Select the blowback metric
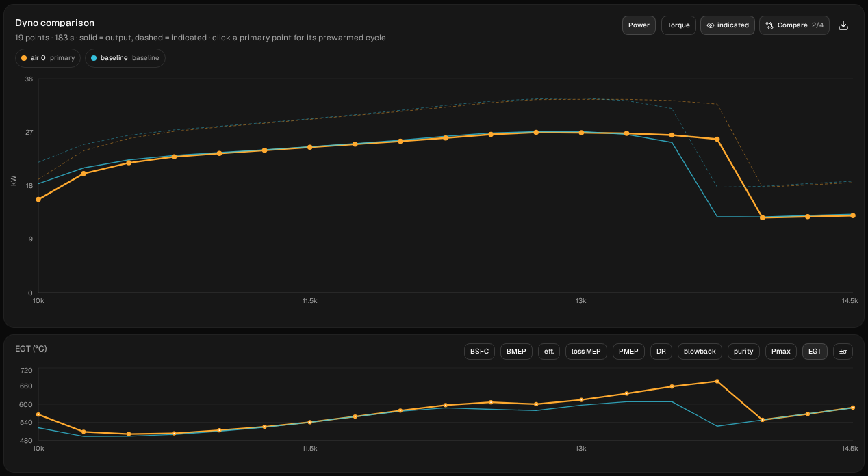Screen dimensions: 868x476 [x=700, y=352]
